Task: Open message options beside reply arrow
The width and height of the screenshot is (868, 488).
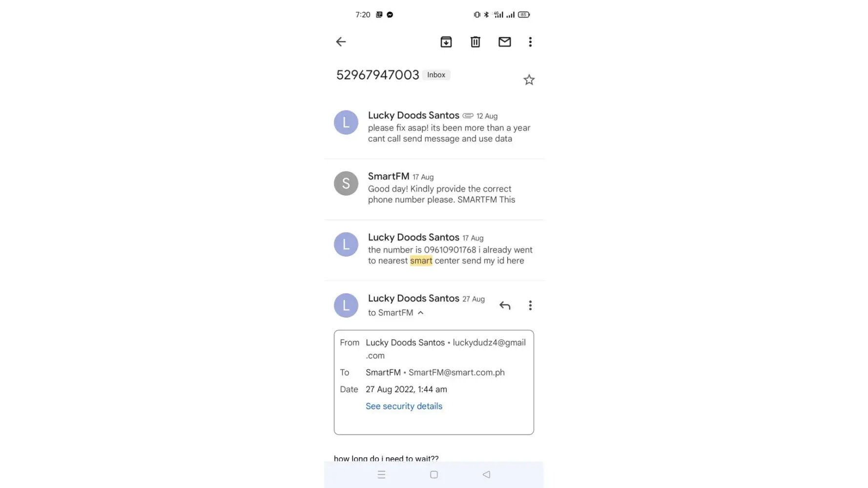Action: point(530,305)
